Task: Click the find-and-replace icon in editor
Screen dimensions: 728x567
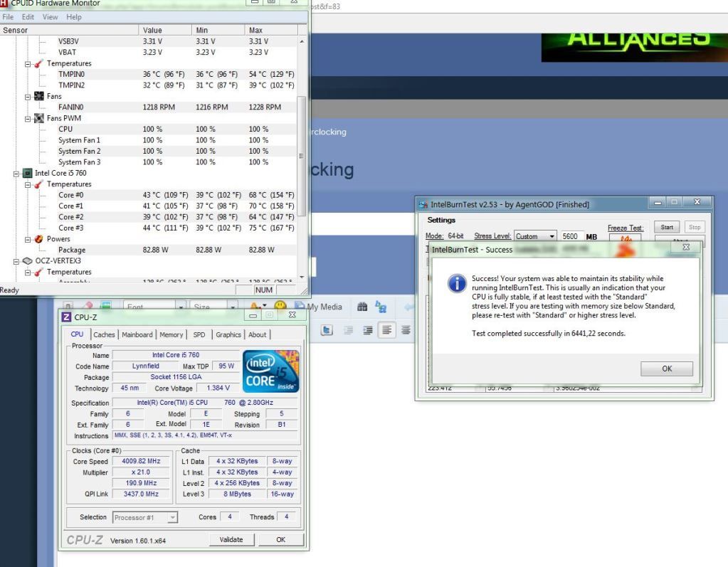Action: (381, 307)
